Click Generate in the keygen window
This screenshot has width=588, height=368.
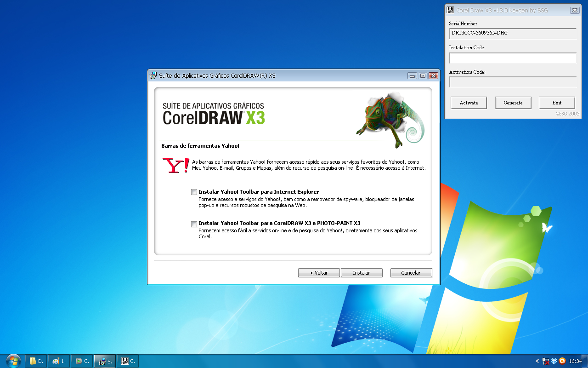click(513, 103)
